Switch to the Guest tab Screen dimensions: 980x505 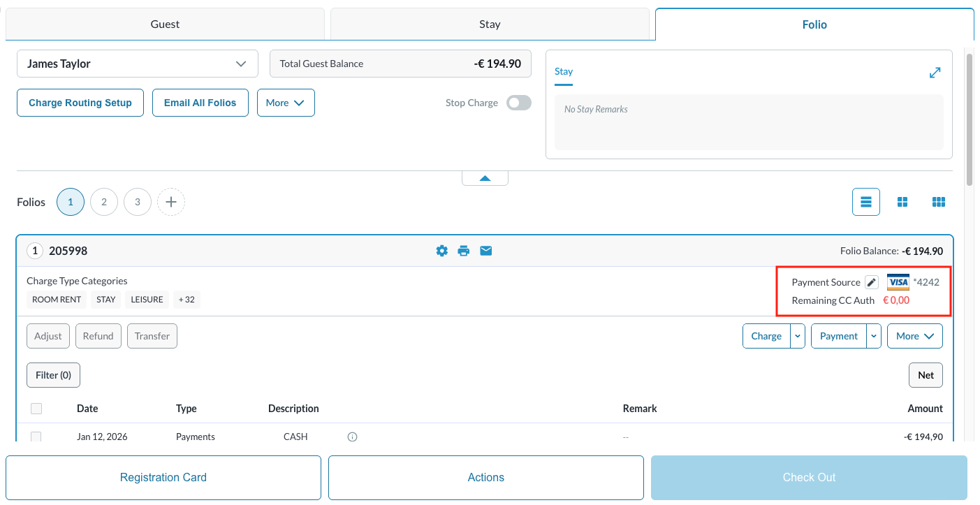tap(165, 24)
